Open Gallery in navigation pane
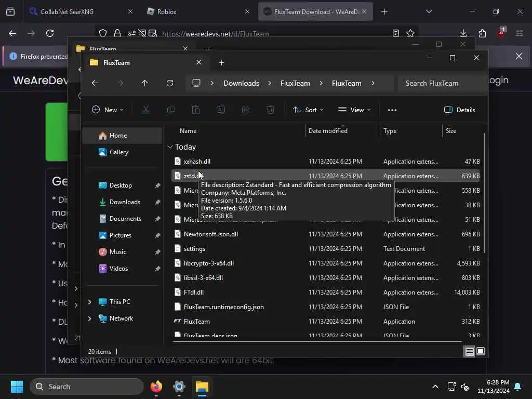The width and height of the screenshot is (532, 399). pyautogui.click(x=123, y=152)
